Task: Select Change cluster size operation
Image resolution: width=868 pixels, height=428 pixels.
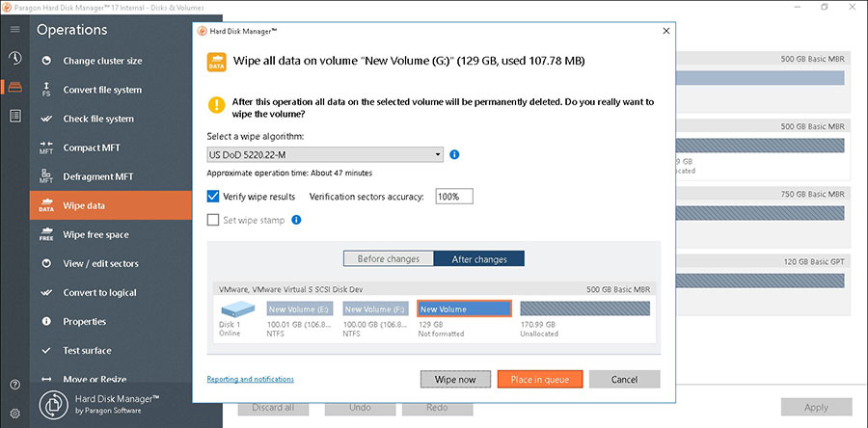Action: (111, 61)
